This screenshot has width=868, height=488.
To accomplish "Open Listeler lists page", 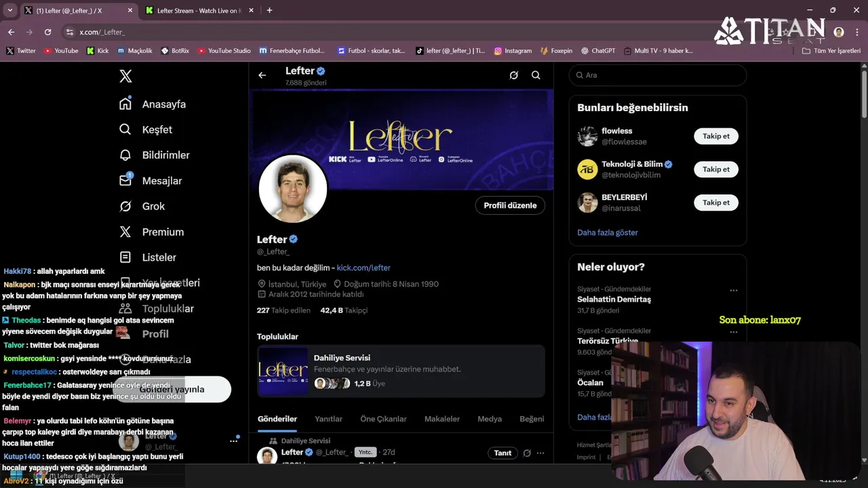I will pos(148,258).
